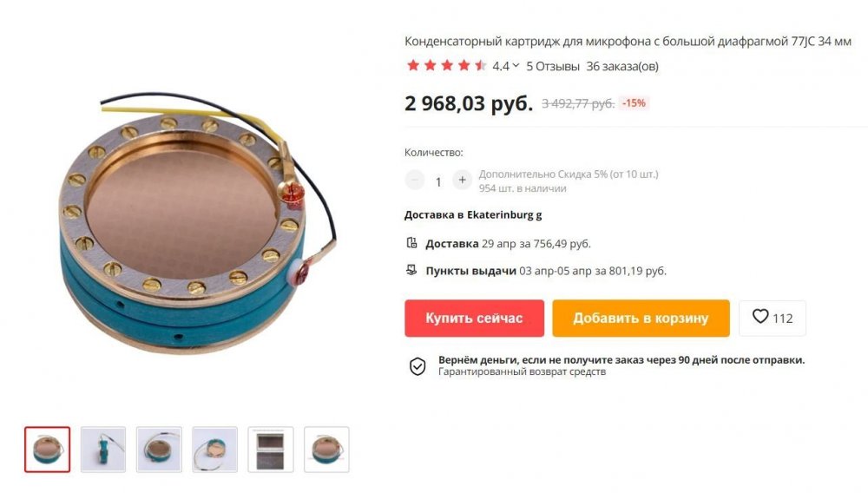
Task: Click the Доставка 29 апр delivery option
Action: [x=508, y=243]
